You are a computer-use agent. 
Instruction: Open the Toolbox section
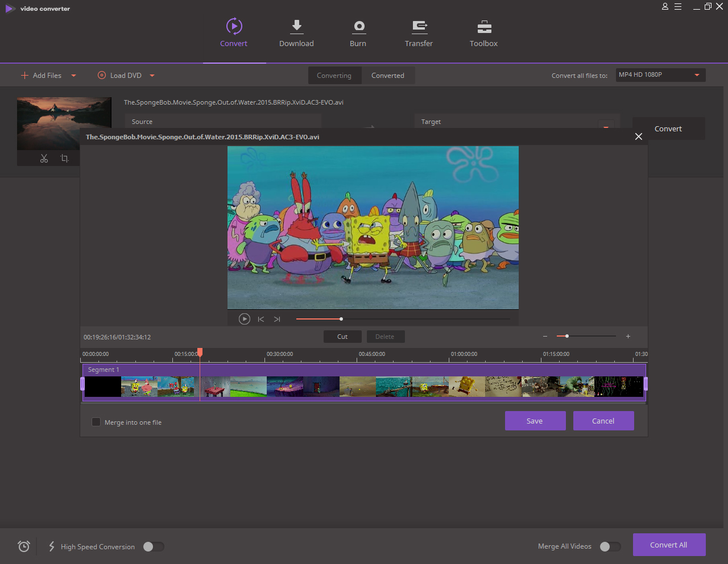click(x=484, y=33)
